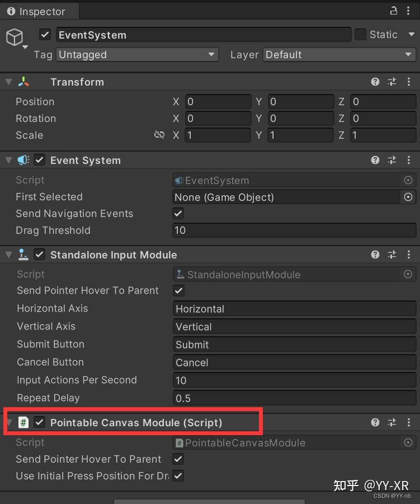Screen dimensions: 420x504
Task: Collapse the Standalone Input Module foldout
Action: click(x=8, y=255)
